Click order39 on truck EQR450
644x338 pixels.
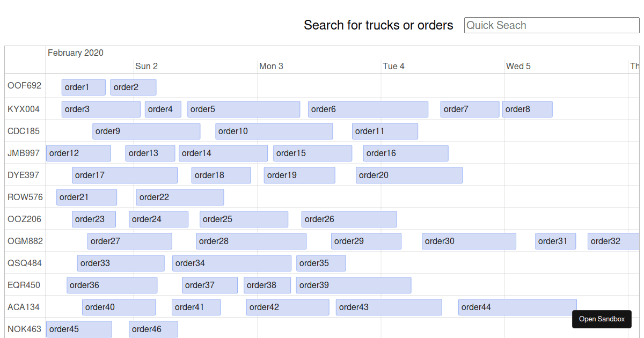(353, 285)
